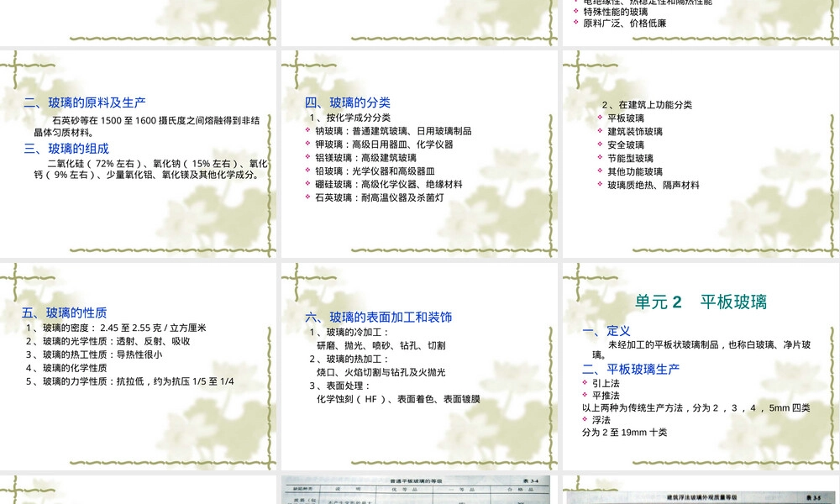
Task: Click the bullet 石英玻璃：耐高温仪器及杀菌灯
Action: coord(380,197)
